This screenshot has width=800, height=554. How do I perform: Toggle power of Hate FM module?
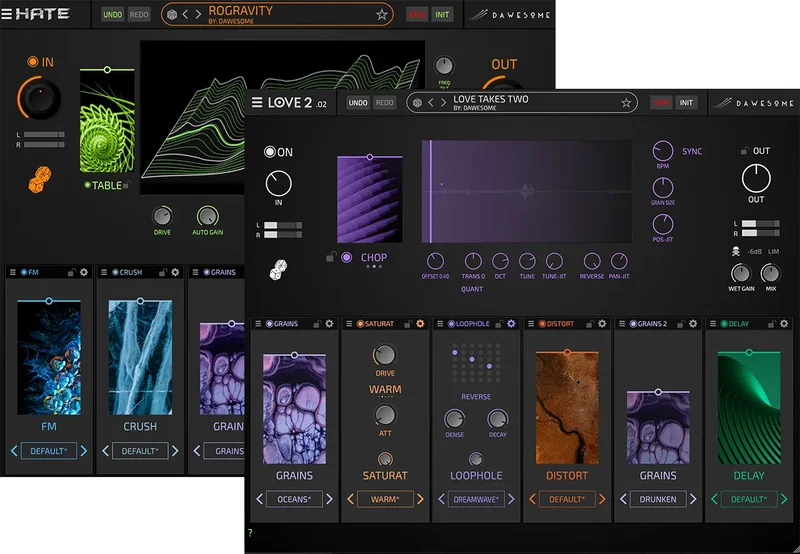(x=24, y=272)
